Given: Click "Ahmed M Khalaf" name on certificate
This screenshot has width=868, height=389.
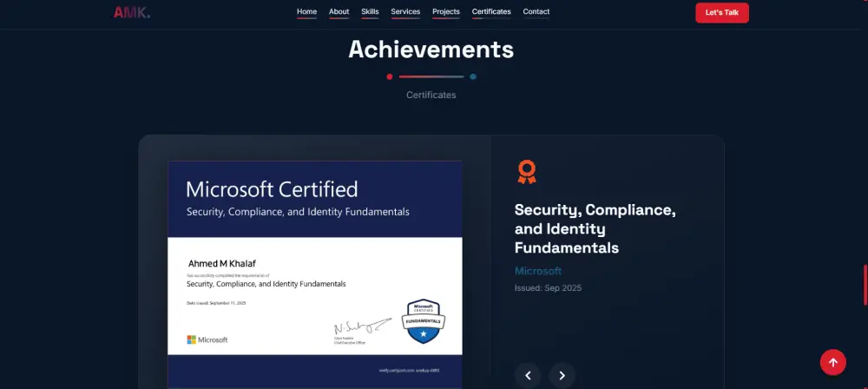Looking at the screenshot, I should 221,263.
